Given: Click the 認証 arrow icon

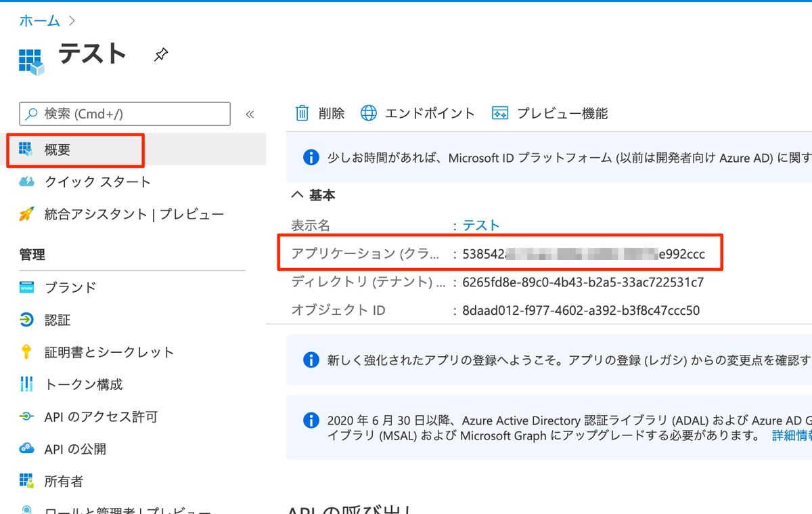Looking at the screenshot, I should 26,320.
